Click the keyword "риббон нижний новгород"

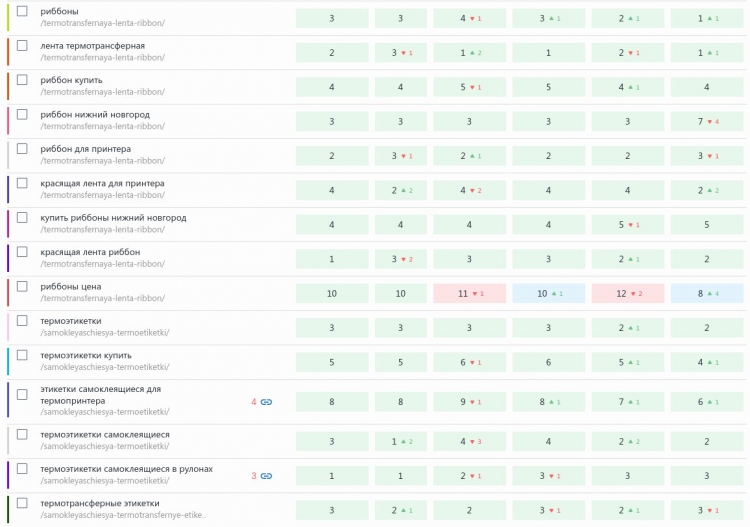(x=95, y=115)
